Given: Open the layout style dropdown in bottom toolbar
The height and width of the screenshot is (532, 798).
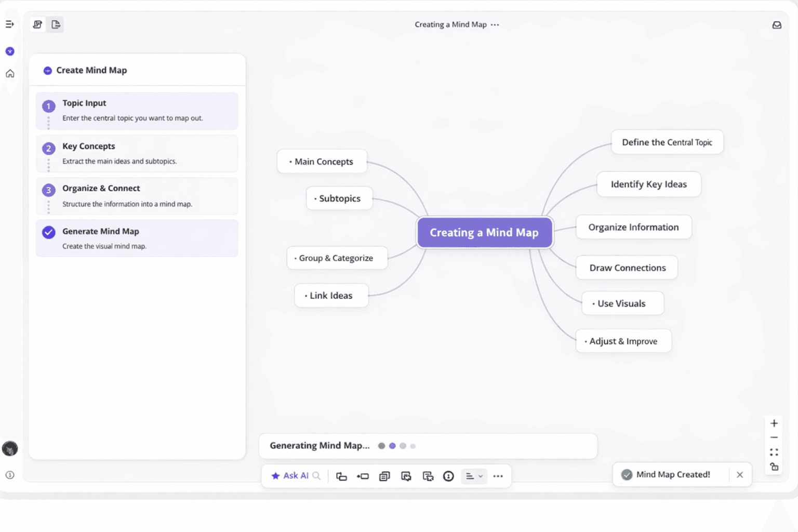Looking at the screenshot, I should pos(473,476).
